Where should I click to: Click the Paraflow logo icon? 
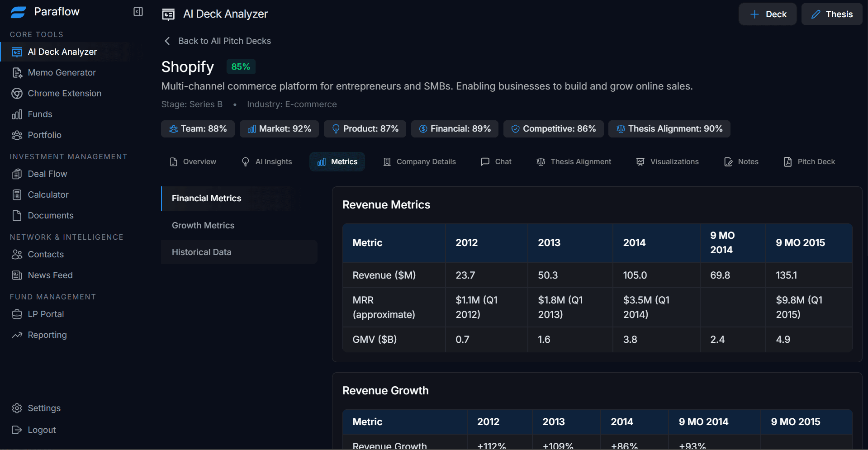pos(18,12)
